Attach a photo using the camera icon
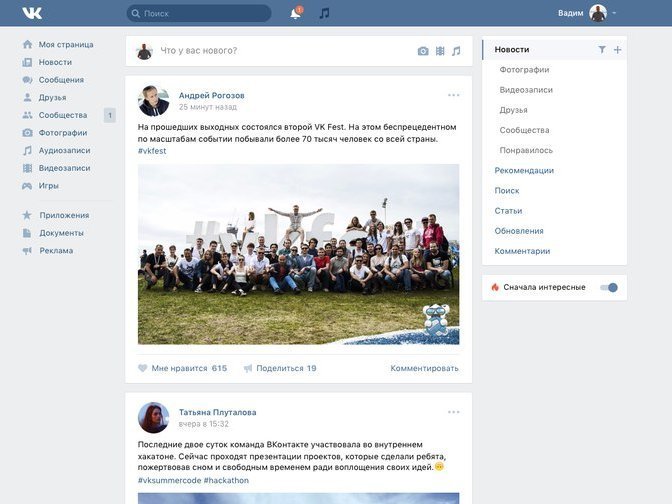Screen dimensions: 672x504 (x=423, y=51)
